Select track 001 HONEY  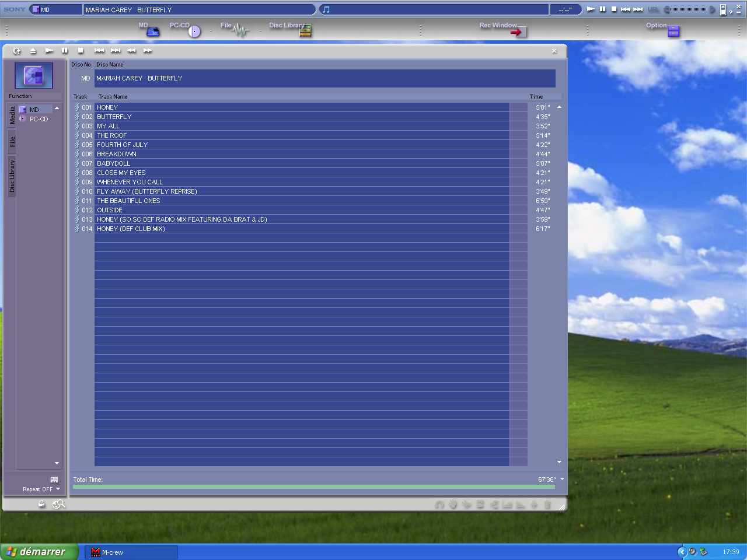[302, 107]
